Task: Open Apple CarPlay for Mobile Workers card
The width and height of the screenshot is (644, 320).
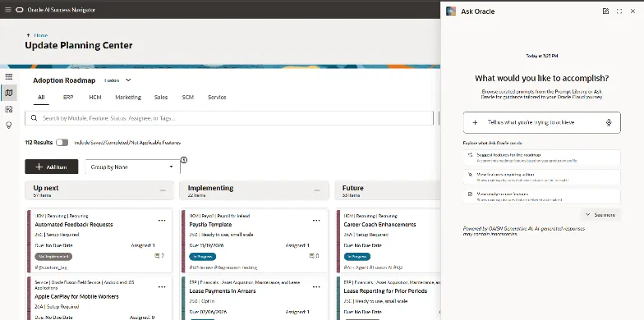Action: point(77,296)
